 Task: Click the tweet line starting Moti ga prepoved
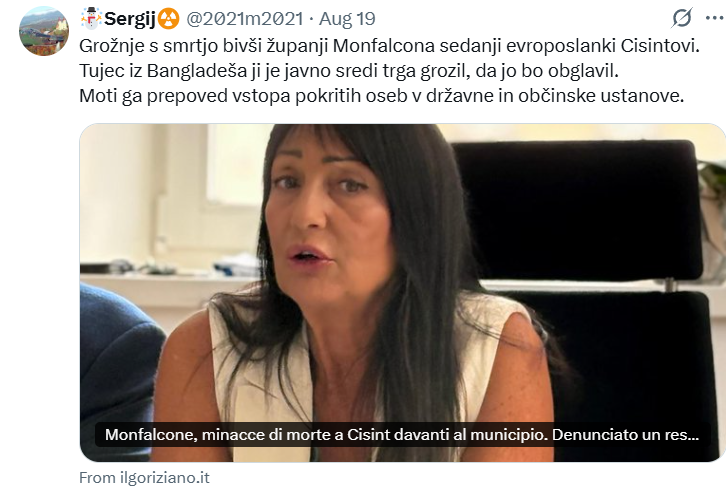[x=382, y=96]
